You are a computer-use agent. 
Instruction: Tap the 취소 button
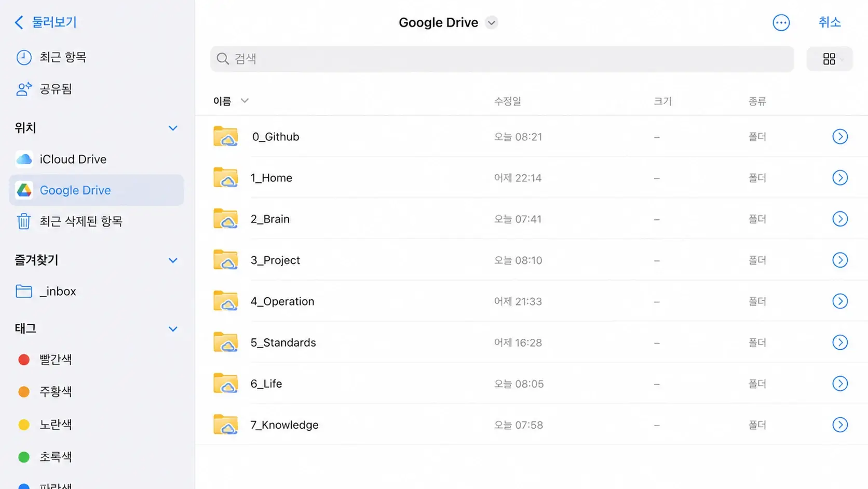(830, 22)
